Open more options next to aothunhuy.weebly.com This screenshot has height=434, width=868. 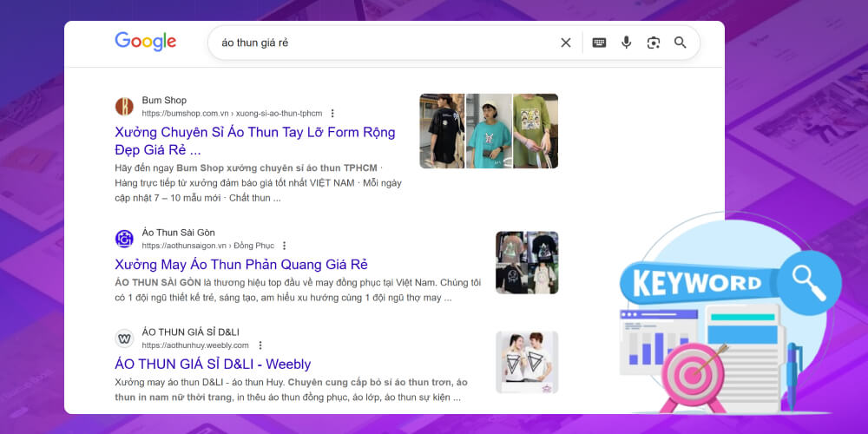[x=260, y=345]
